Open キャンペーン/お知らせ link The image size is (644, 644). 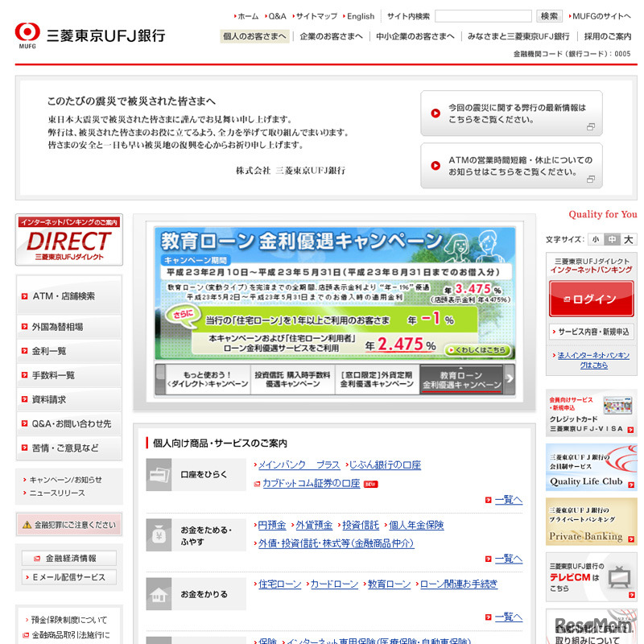(x=66, y=480)
